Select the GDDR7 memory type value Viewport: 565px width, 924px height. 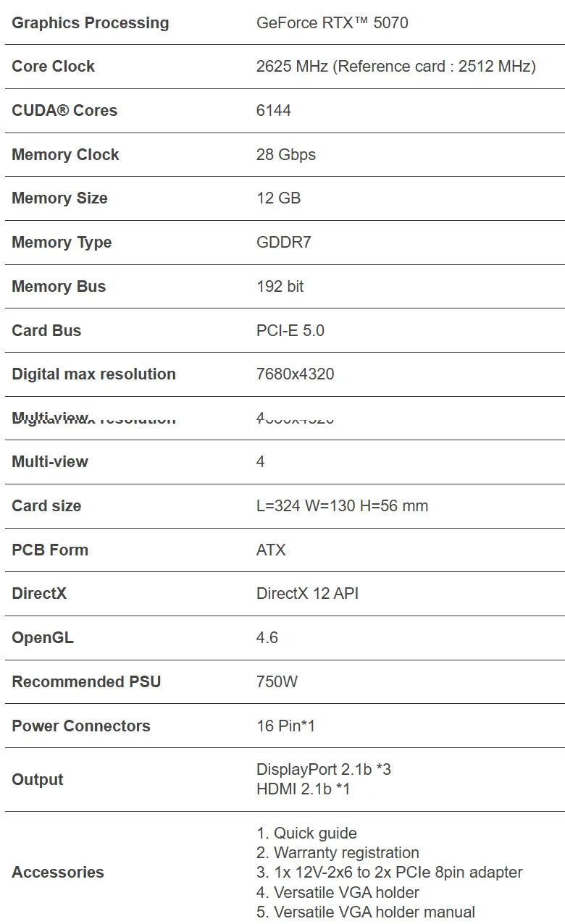pyautogui.click(x=284, y=242)
